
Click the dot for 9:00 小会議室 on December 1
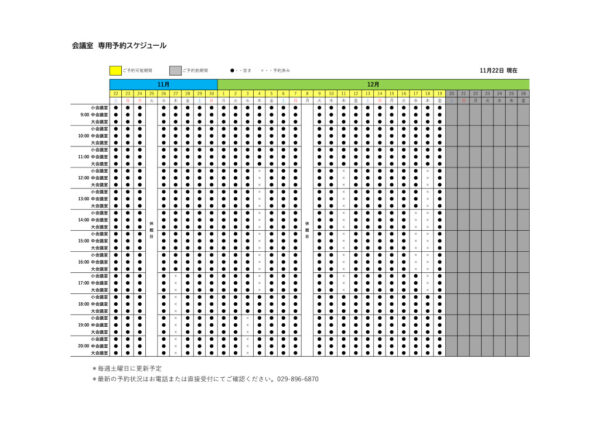[223, 108]
